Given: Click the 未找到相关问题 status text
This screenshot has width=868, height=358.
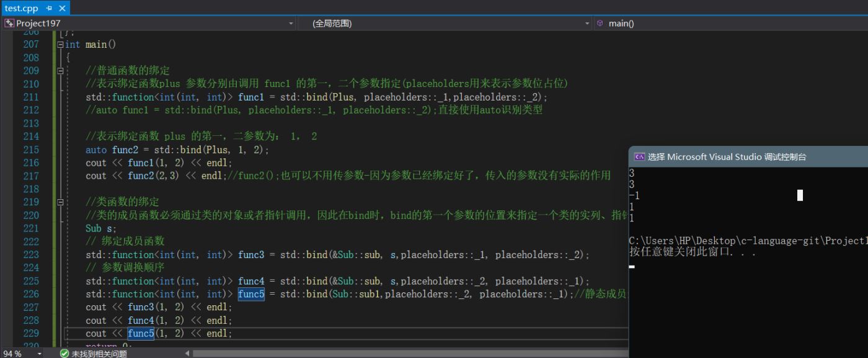Looking at the screenshot, I should click(x=99, y=353).
